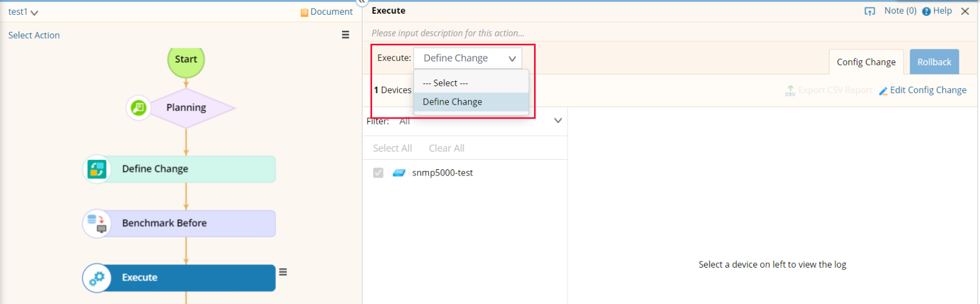This screenshot has width=980, height=304.
Task: Click the Execute step gear icon
Action: click(97, 278)
